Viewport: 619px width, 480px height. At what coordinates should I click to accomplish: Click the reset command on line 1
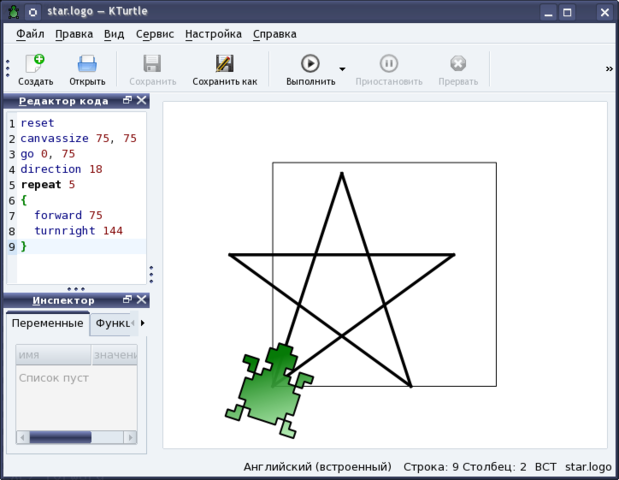click(x=37, y=123)
